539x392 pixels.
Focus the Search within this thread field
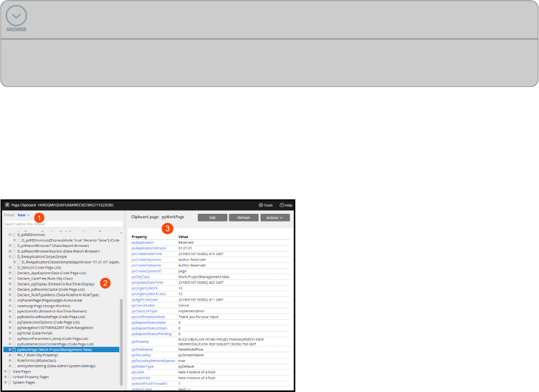pos(64,224)
